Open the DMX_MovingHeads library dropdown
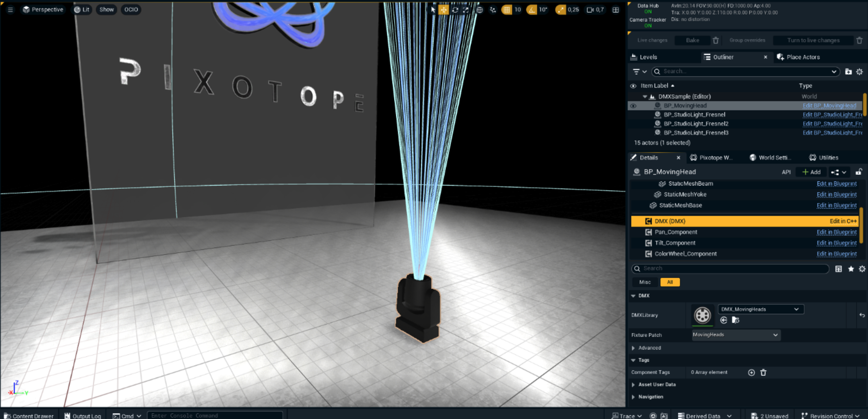The image size is (868, 419). pos(760,309)
